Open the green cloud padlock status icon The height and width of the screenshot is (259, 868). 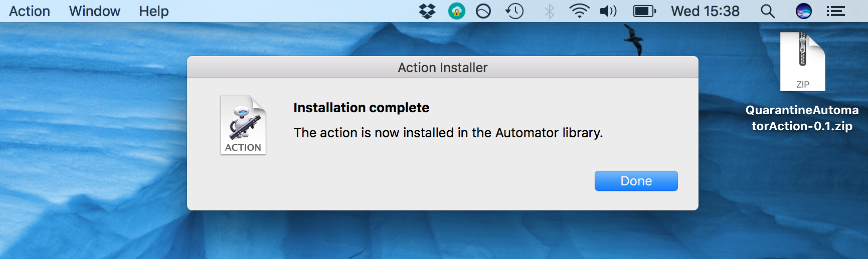point(456,11)
